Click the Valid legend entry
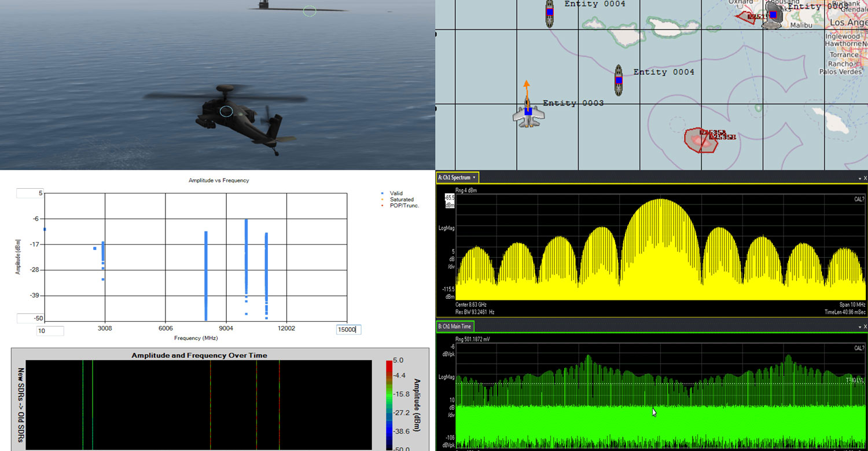 pos(395,193)
